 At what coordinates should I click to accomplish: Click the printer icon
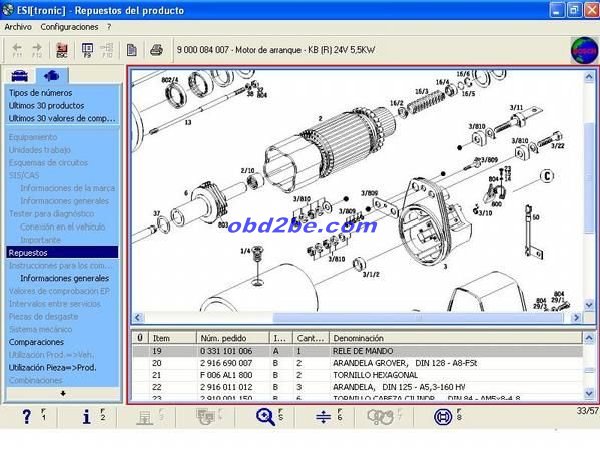[x=156, y=50]
